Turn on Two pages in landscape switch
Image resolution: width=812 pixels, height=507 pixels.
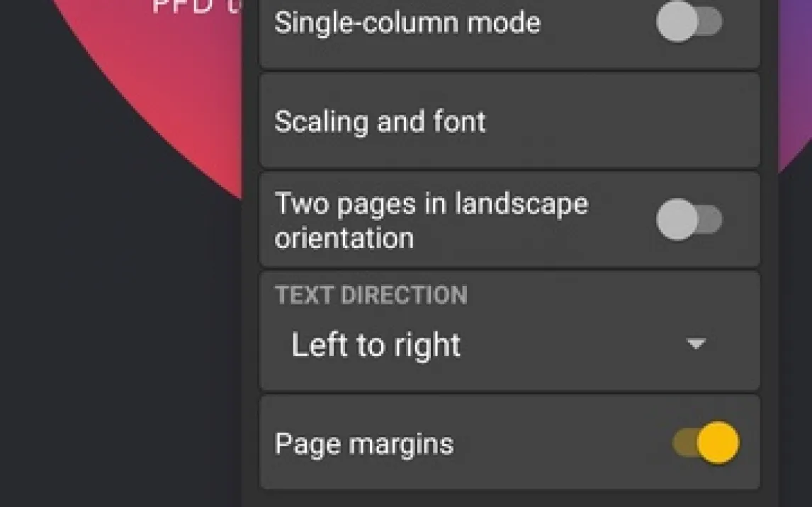[x=689, y=220]
